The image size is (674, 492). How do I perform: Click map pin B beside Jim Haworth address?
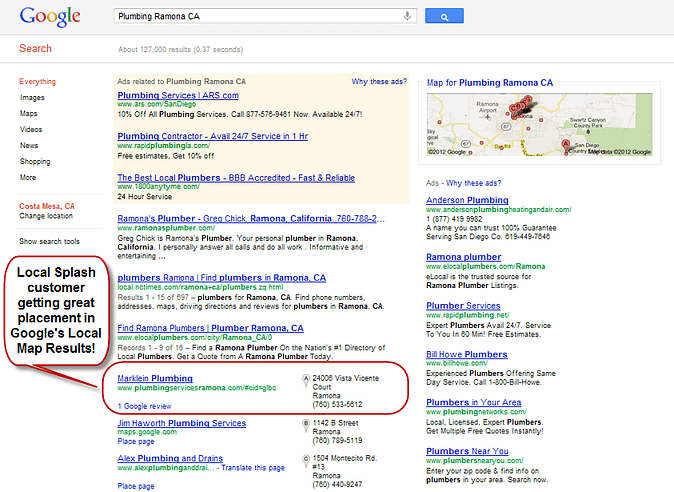tap(306, 425)
